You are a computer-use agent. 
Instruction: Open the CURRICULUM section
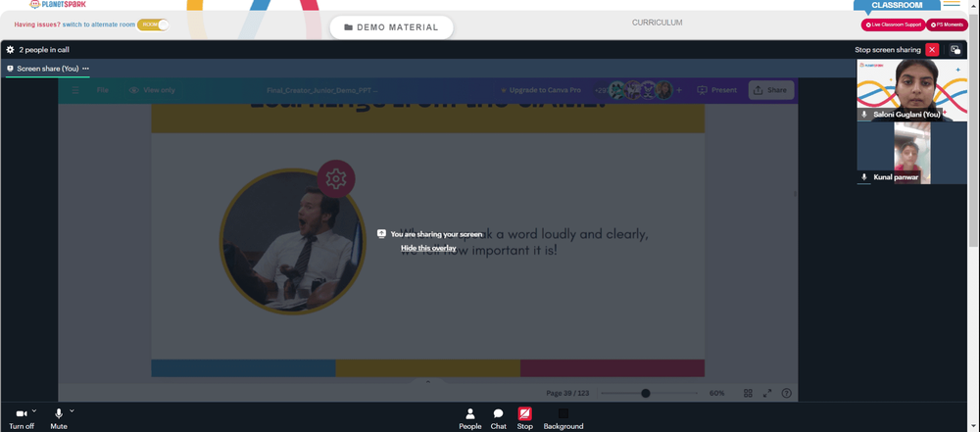point(657,23)
